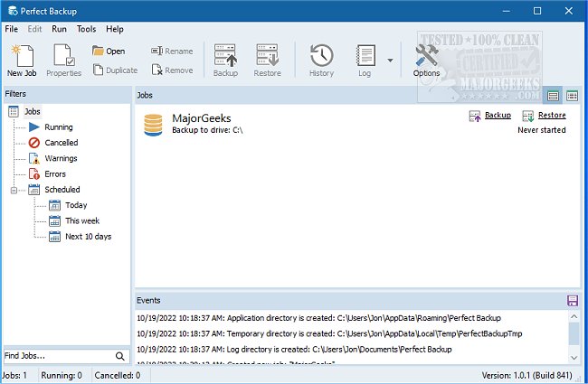Click the Cancelled red circle icon
The width and height of the screenshot is (588, 384).
click(x=34, y=143)
